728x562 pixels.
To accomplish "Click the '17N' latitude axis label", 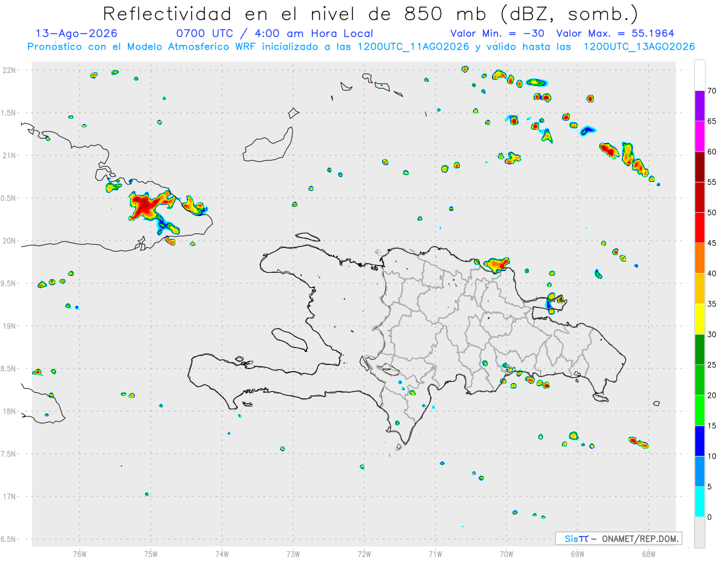I will (x=10, y=497).
